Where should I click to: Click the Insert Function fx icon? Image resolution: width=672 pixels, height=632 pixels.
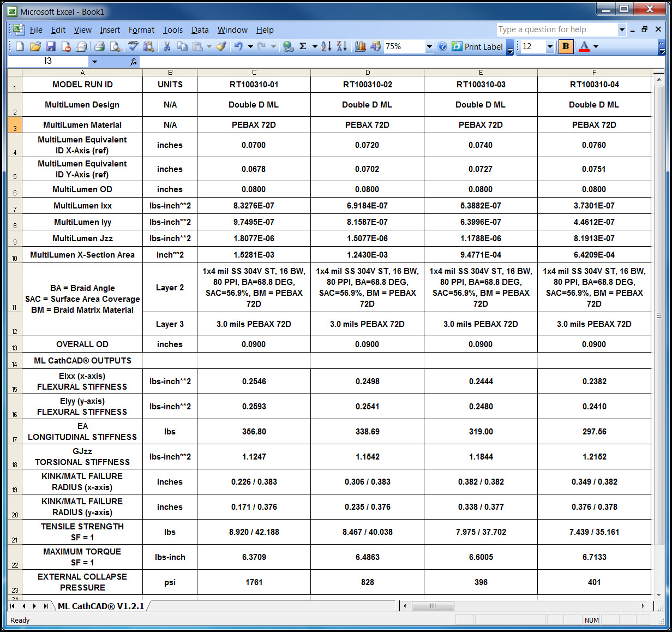pyautogui.click(x=134, y=62)
